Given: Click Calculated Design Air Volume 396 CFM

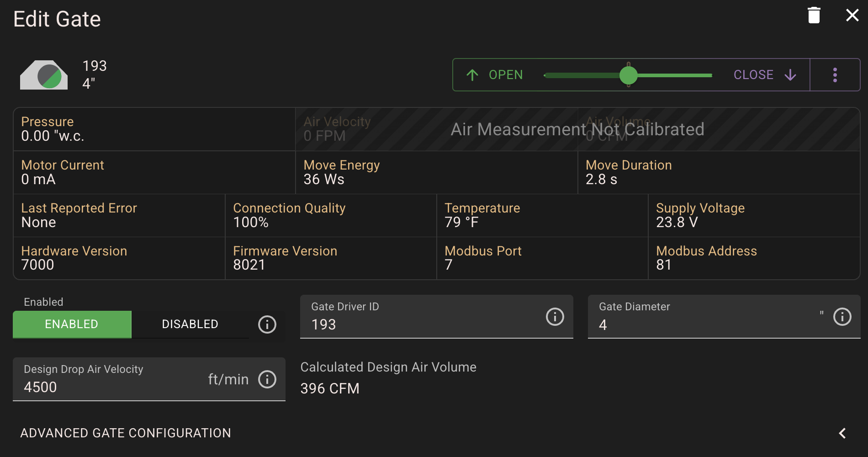Looking at the screenshot, I should point(388,378).
